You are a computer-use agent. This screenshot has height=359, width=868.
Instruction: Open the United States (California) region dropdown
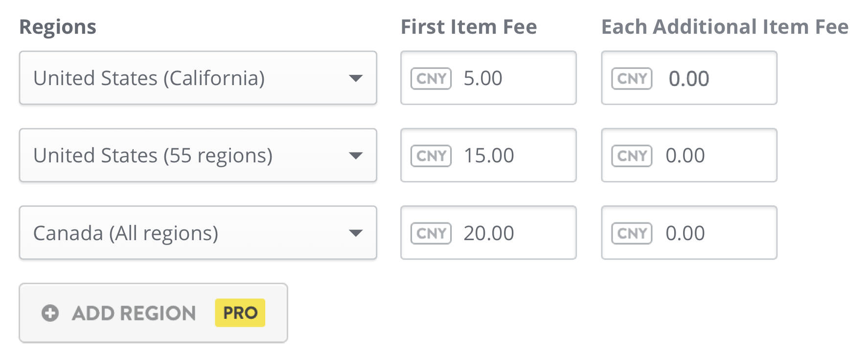pos(198,78)
